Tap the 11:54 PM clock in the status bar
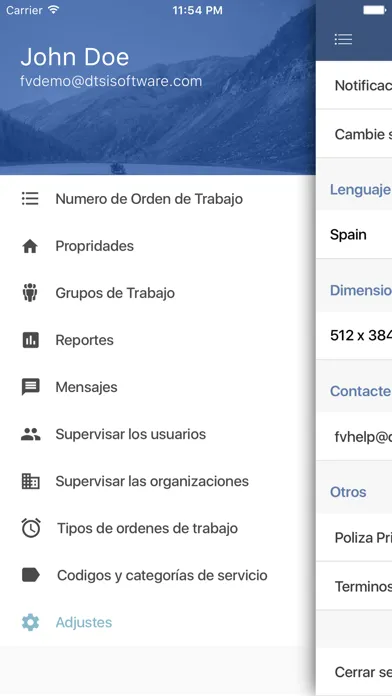392x696 pixels. 197,10
